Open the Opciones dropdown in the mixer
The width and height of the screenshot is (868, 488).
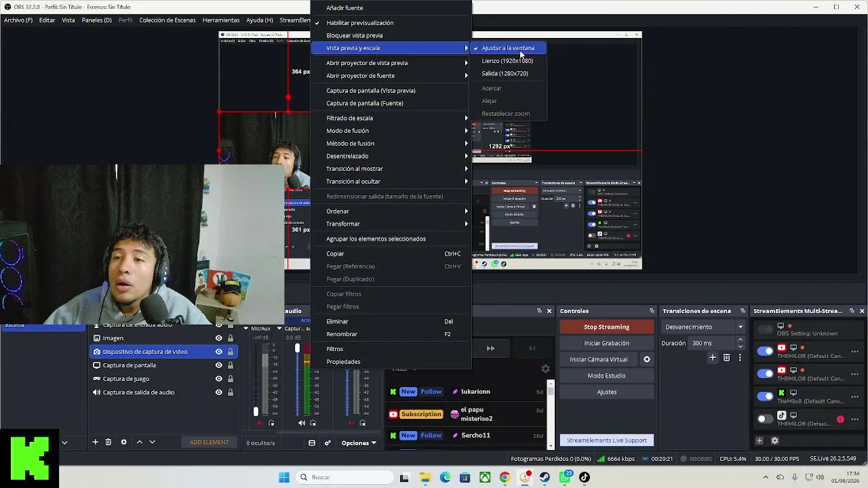coord(359,443)
